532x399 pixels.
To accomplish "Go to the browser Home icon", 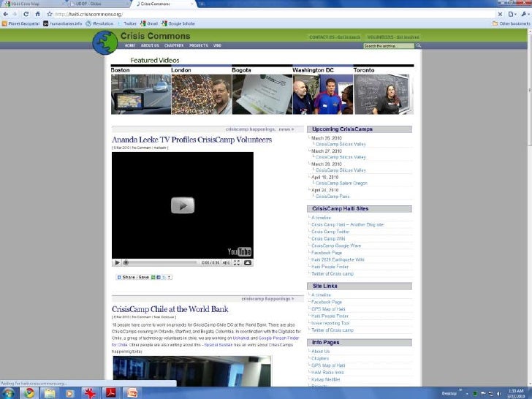I will coord(38,14).
